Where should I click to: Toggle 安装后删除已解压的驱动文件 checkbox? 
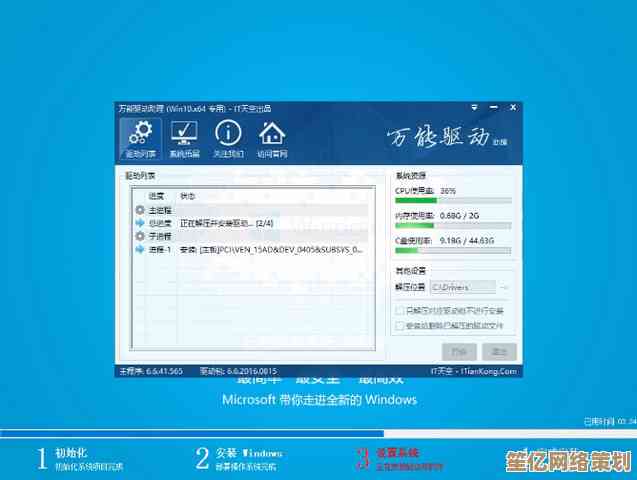(x=400, y=326)
